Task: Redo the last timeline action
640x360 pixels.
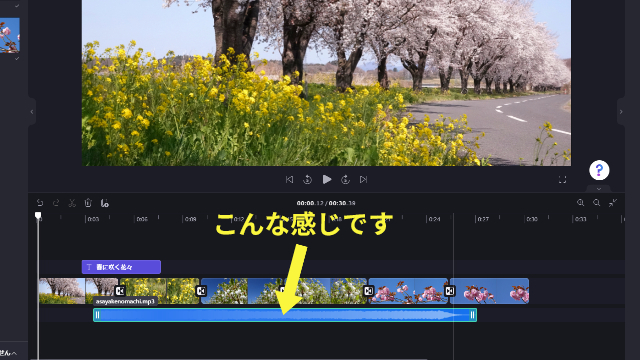Action: (x=56, y=203)
